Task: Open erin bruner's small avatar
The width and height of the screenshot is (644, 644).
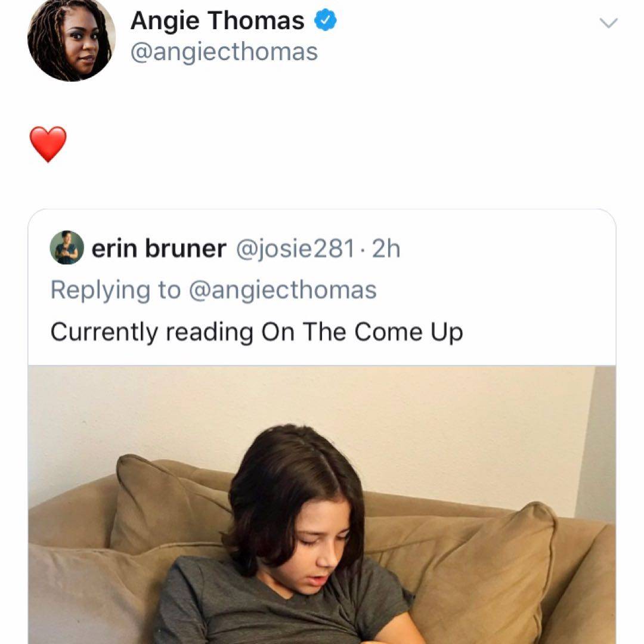Action: [x=67, y=247]
